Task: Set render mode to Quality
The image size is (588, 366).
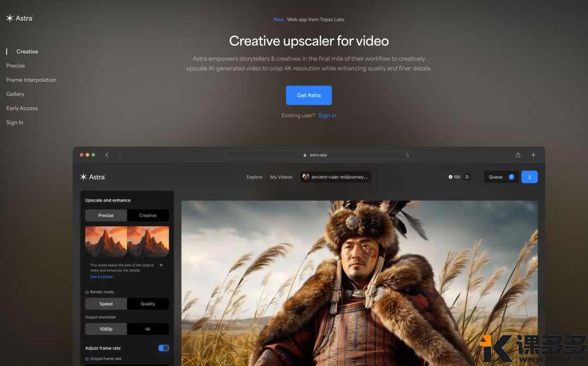Action: [x=148, y=304]
